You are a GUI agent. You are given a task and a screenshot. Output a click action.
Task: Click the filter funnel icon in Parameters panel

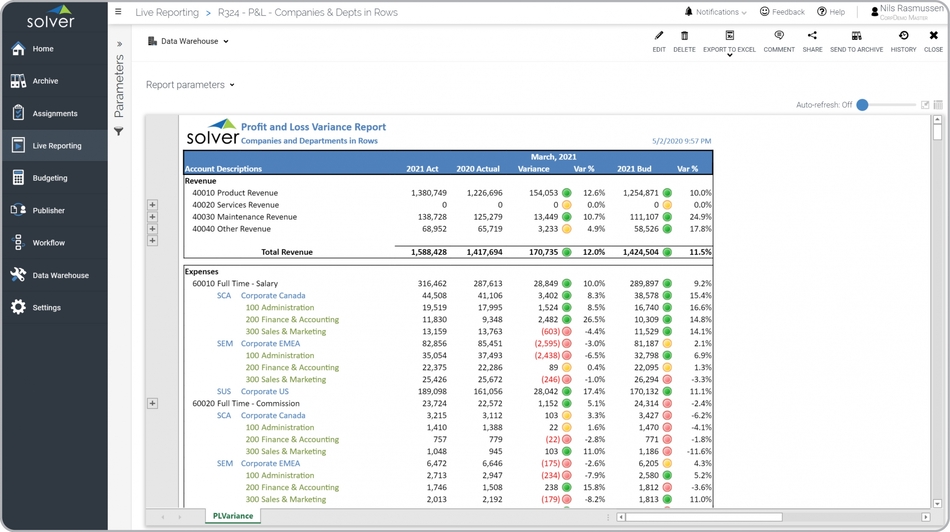tap(119, 132)
